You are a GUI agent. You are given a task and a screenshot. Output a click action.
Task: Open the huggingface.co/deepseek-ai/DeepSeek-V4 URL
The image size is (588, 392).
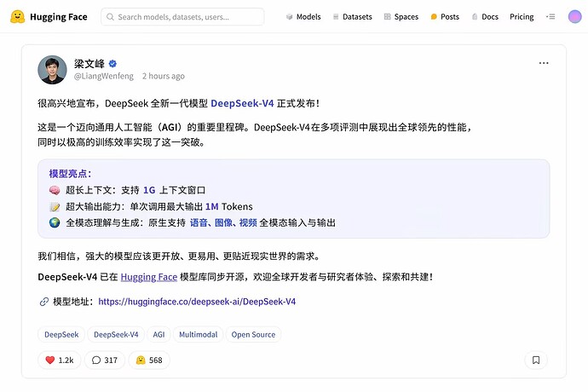(197, 302)
